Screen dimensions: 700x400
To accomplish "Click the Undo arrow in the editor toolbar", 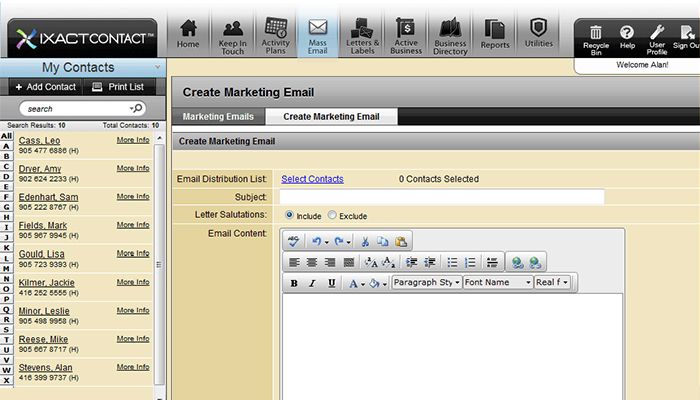I will click(x=316, y=242).
